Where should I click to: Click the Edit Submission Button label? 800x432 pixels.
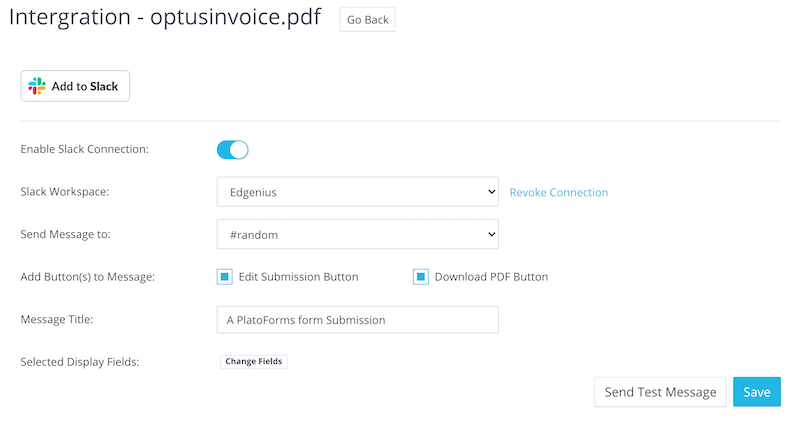pos(298,277)
